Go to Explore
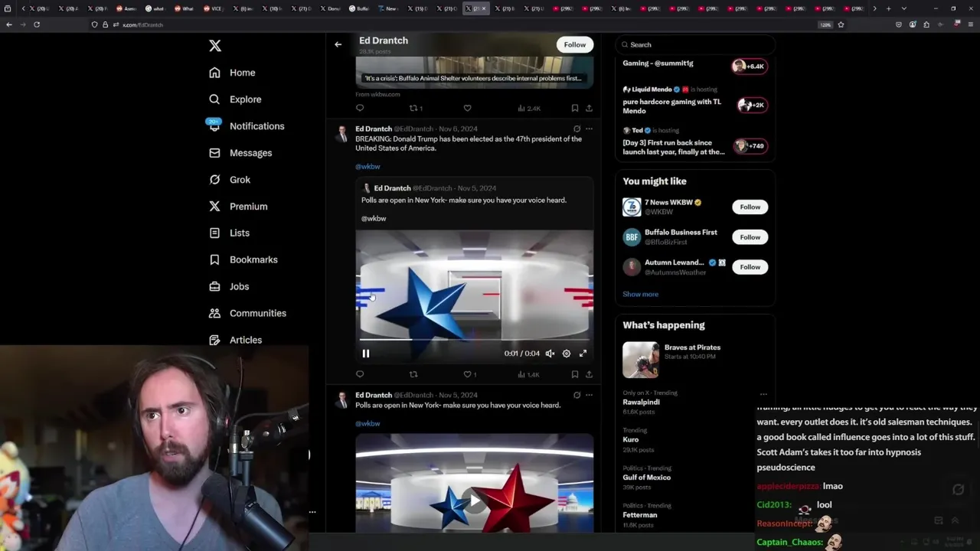The height and width of the screenshot is (551, 980). (235, 99)
